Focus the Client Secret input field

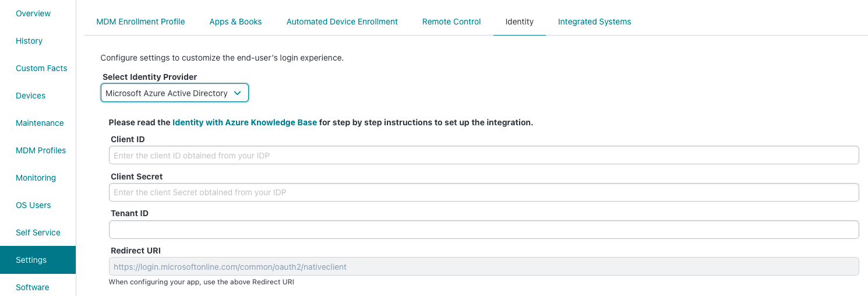pos(484,192)
